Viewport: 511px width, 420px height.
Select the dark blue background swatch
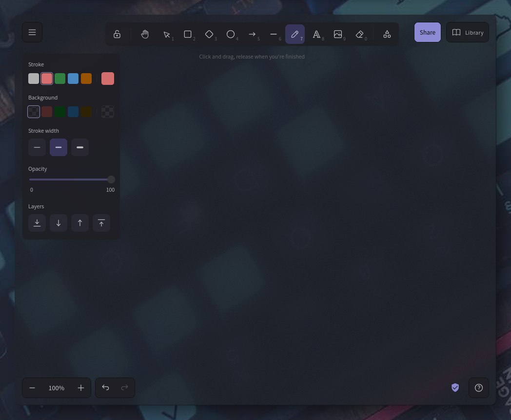click(73, 112)
